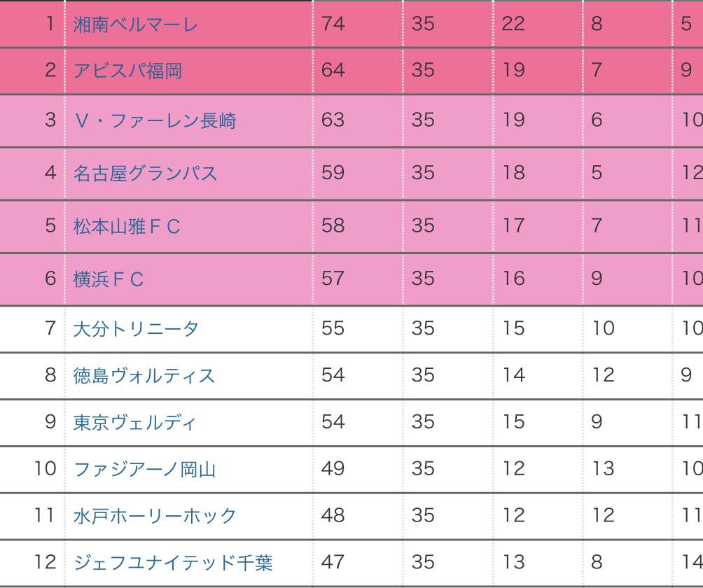Click the 横浜FC team name
The image size is (703, 588).
[x=109, y=279]
